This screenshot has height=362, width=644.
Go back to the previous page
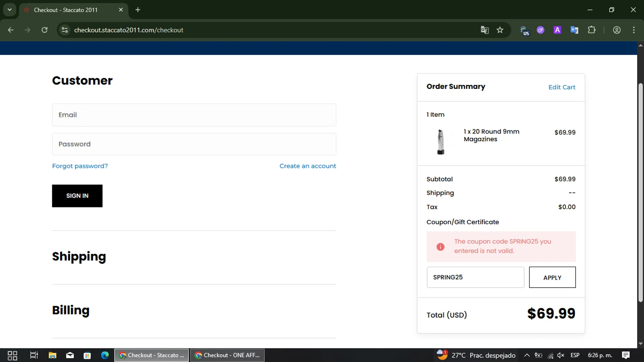11,30
